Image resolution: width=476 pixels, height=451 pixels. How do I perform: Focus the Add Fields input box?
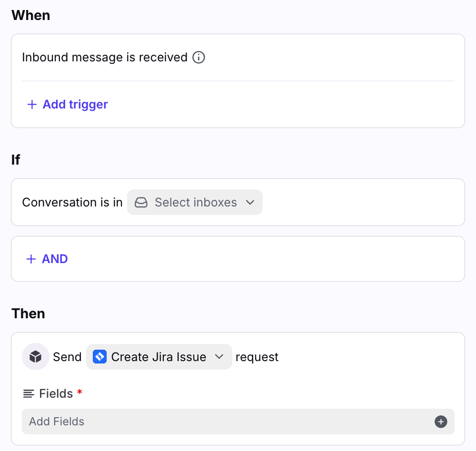click(x=228, y=422)
